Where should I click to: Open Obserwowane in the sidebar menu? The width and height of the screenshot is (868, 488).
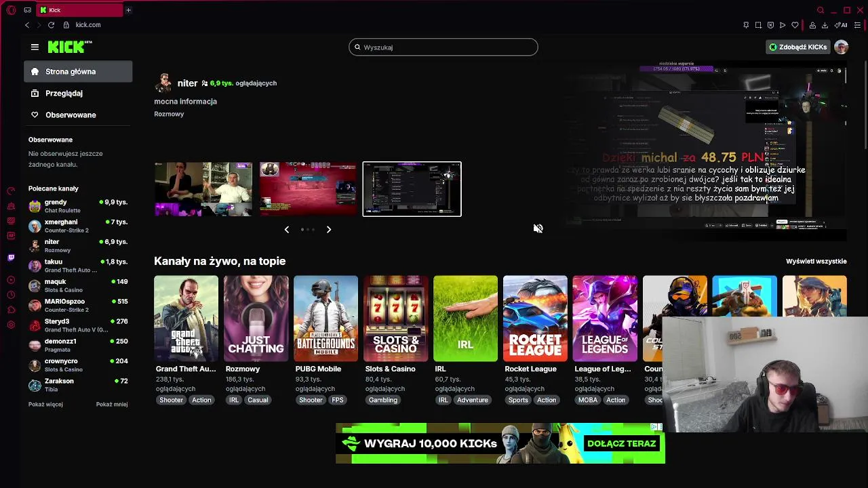(x=78, y=115)
